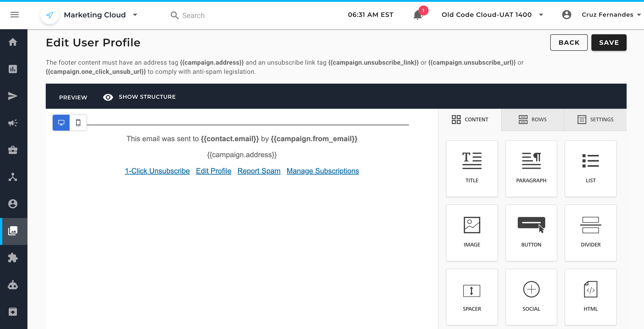The image size is (644, 329).
Task: Toggle Show Structure eye icon
Action: pos(108,97)
